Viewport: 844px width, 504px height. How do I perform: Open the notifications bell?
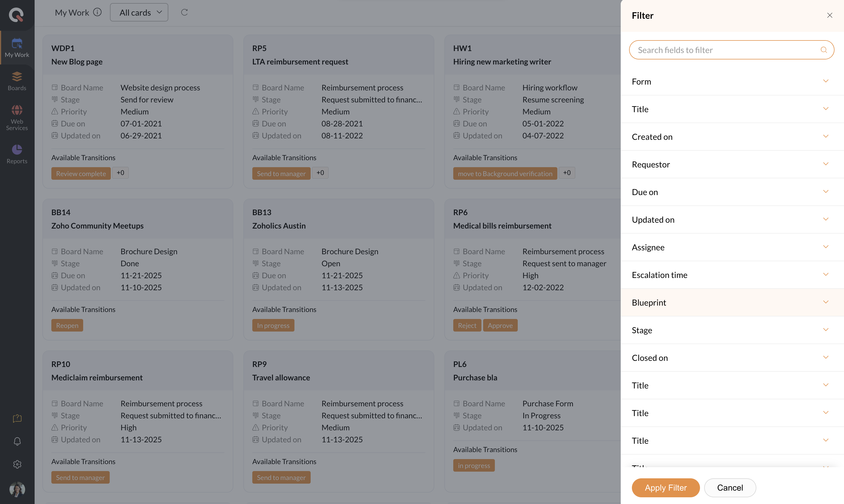(17, 441)
